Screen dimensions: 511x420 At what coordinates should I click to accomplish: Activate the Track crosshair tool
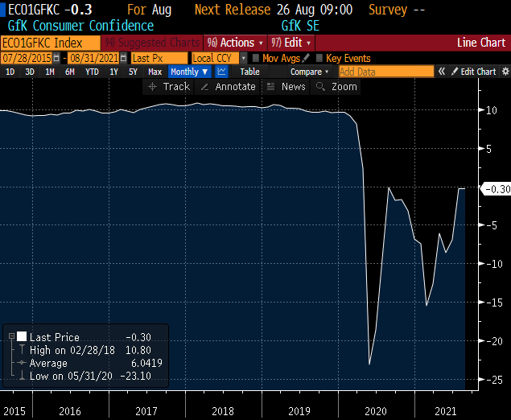coord(169,86)
